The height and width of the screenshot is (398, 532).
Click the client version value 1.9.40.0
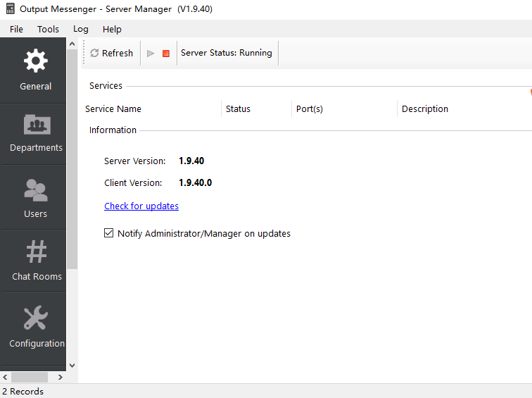coord(196,182)
